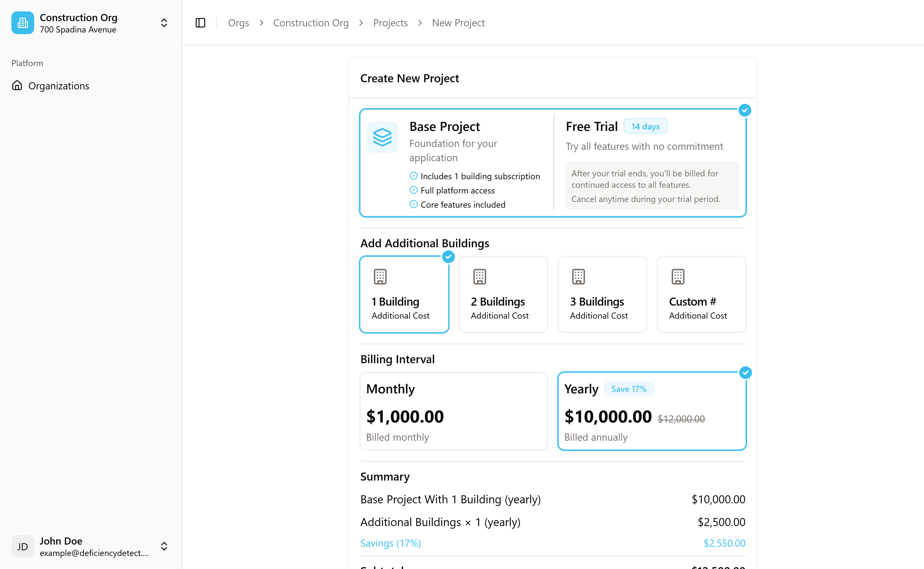
Task: Click the building icon in Custom # card
Action: (x=678, y=277)
